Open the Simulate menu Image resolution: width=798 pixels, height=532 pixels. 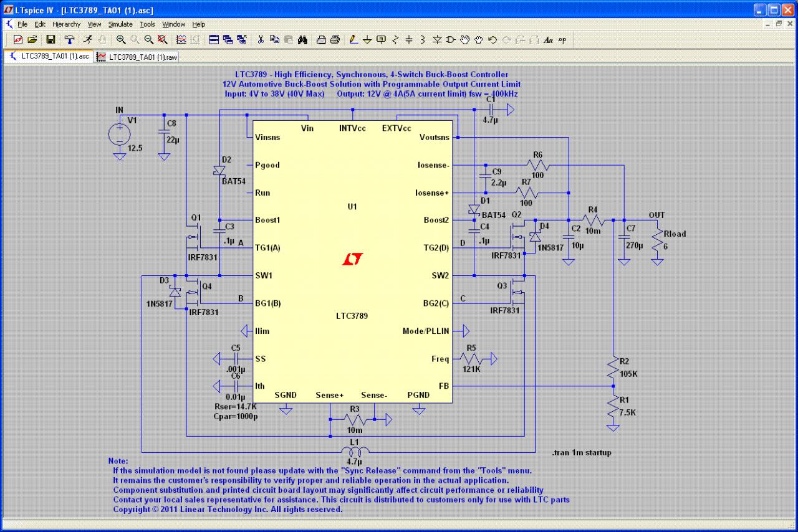click(x=120, y=24)
